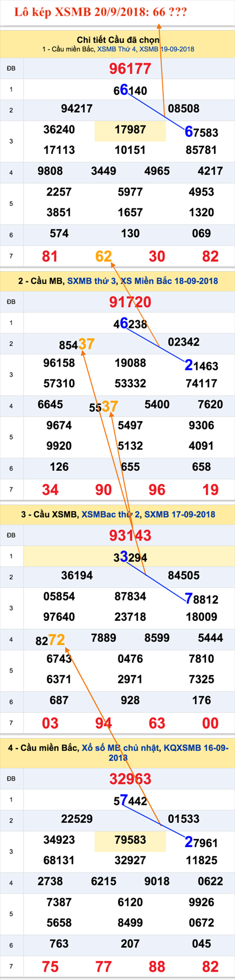This screenshot has height=980, width=235.
Task: Select second prize number 01533
Action: click(x=184, y=819)
